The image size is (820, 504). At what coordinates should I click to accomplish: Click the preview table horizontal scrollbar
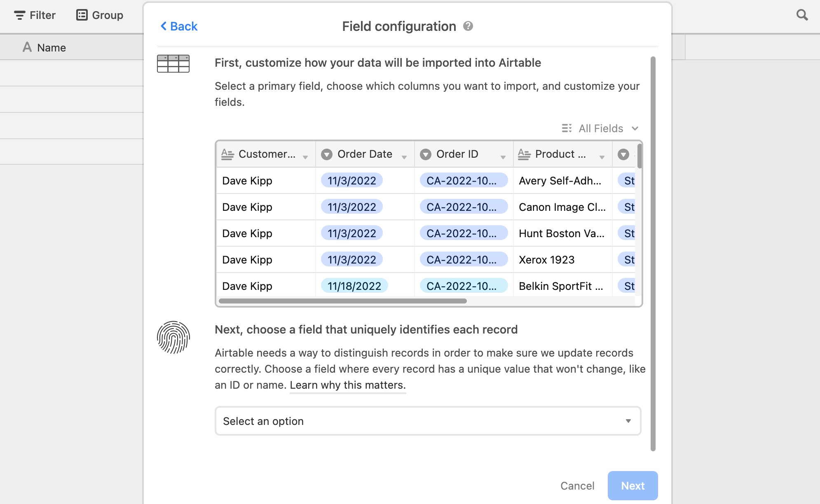(x=343, y=301)
